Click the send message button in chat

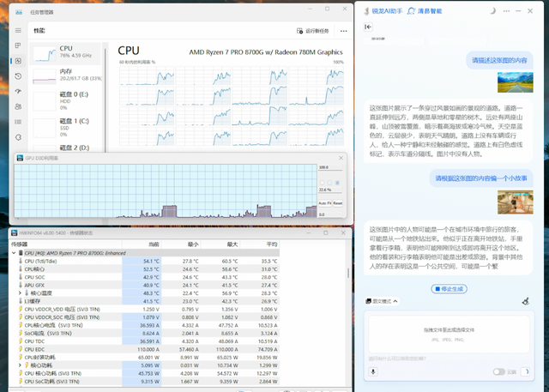coord(526,371)
